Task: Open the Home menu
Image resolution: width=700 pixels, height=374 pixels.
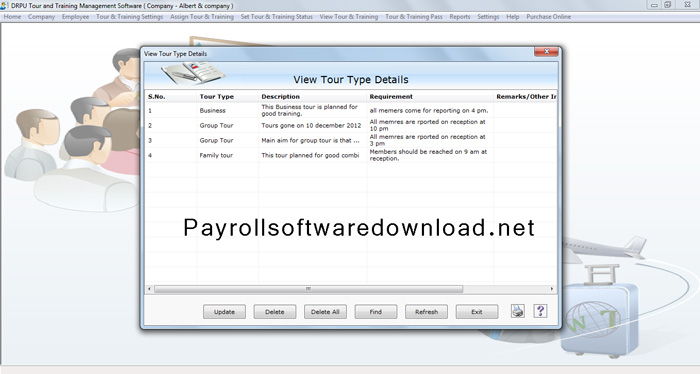Action: [12, 17]
